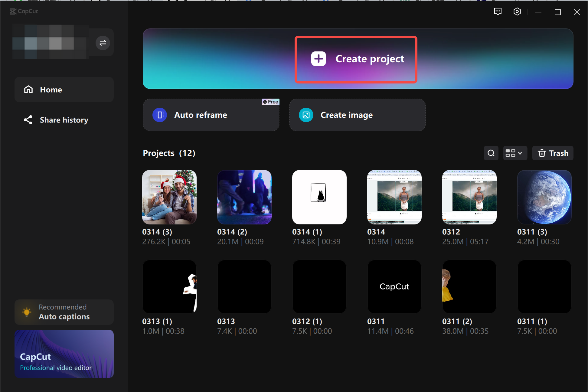Click the Create image icon
The height and width of the screenshot is (392, 588).
point(306,115)
